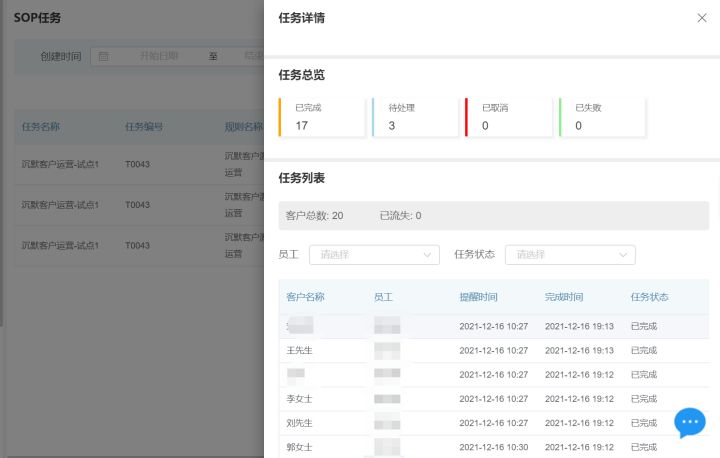Select the 已完成 summary card

(x=322, y=117)
